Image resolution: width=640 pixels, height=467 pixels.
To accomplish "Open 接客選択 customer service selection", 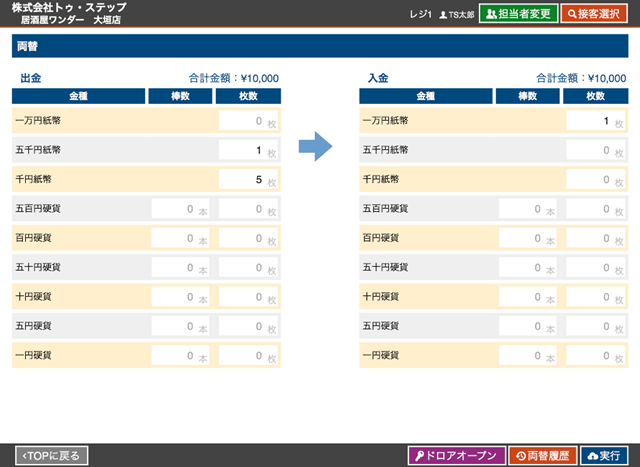I will pos(600,14).
